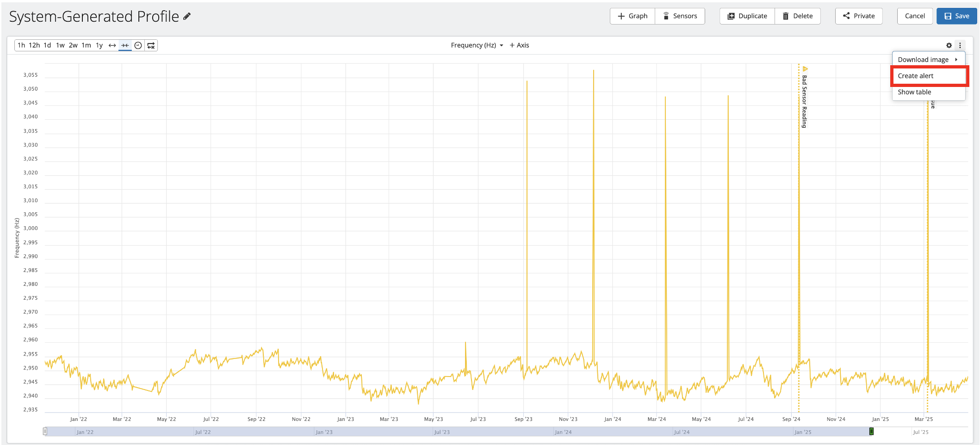Duplicate this profile
Screen dimensions: 980x445
[x=747, y=16]
